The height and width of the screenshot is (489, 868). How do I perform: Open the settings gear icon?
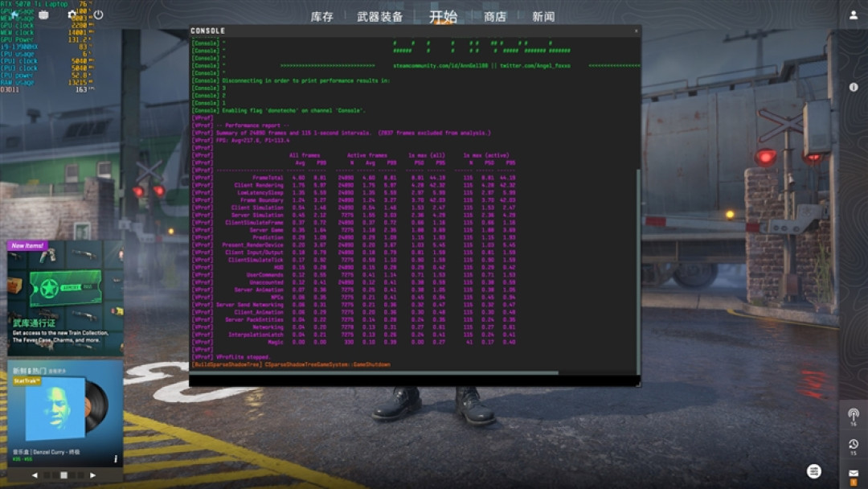coord(72,15)
